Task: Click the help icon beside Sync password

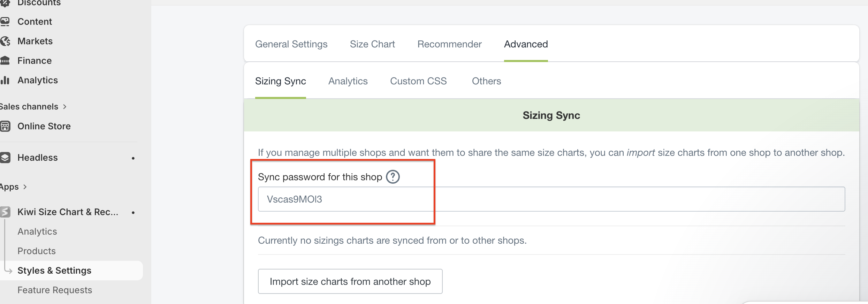Action: click(x=393, y=177)
